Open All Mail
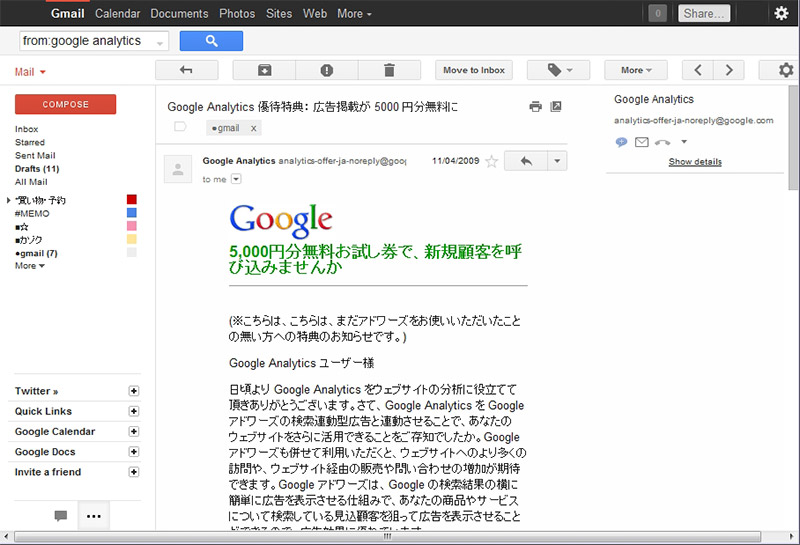 (x=31, y=182)
